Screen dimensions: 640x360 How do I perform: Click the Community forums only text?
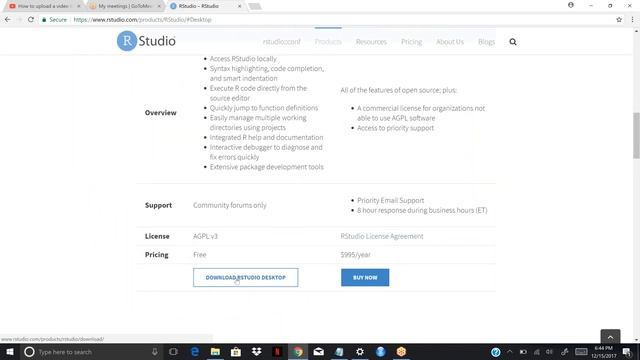[x=229, y=205]
